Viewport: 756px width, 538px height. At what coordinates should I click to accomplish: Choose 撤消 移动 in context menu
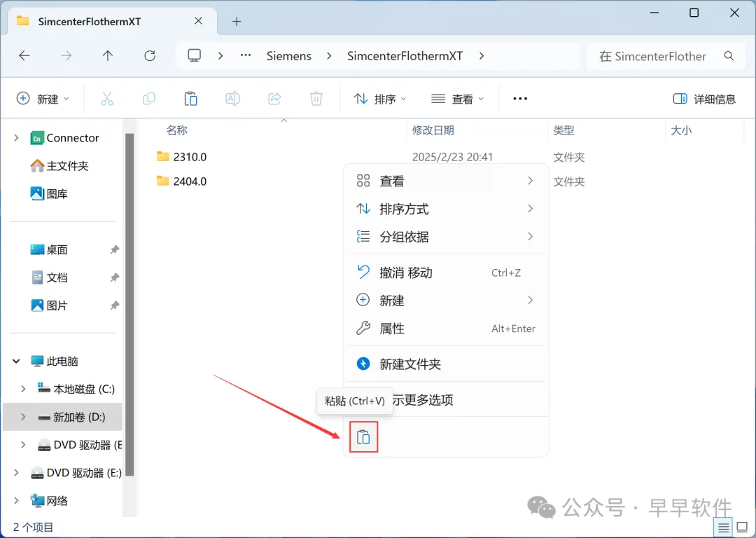point(446,273)
